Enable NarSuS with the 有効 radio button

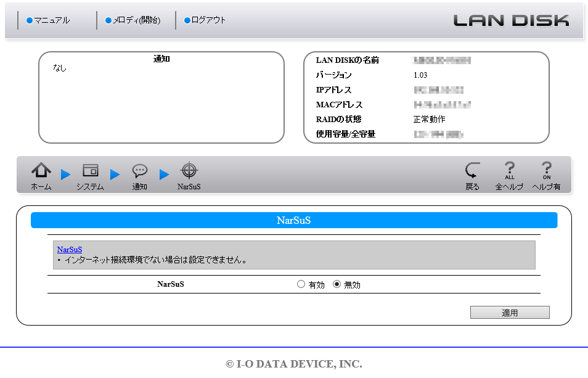coord(301,284)
